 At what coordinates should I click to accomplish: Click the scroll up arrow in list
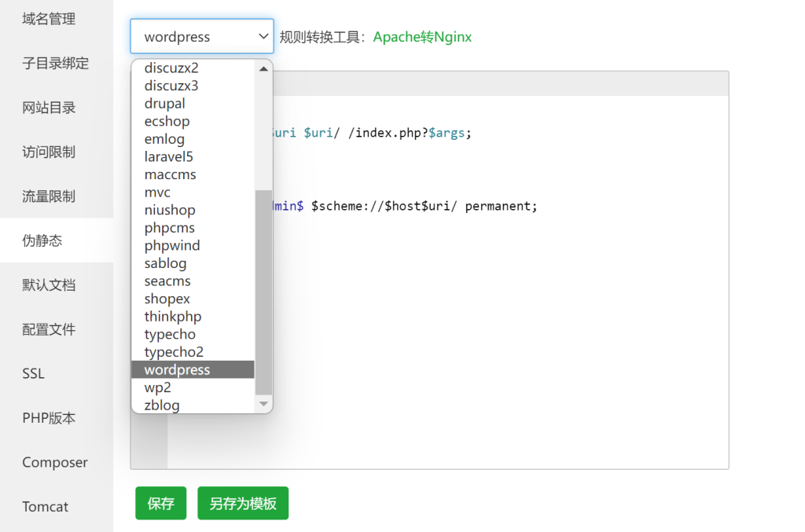pos(263,68)
